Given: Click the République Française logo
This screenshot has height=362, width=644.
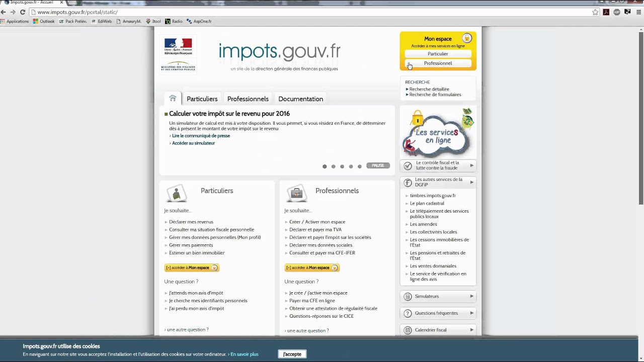Looking at the screenshot, I should point(178,46).
